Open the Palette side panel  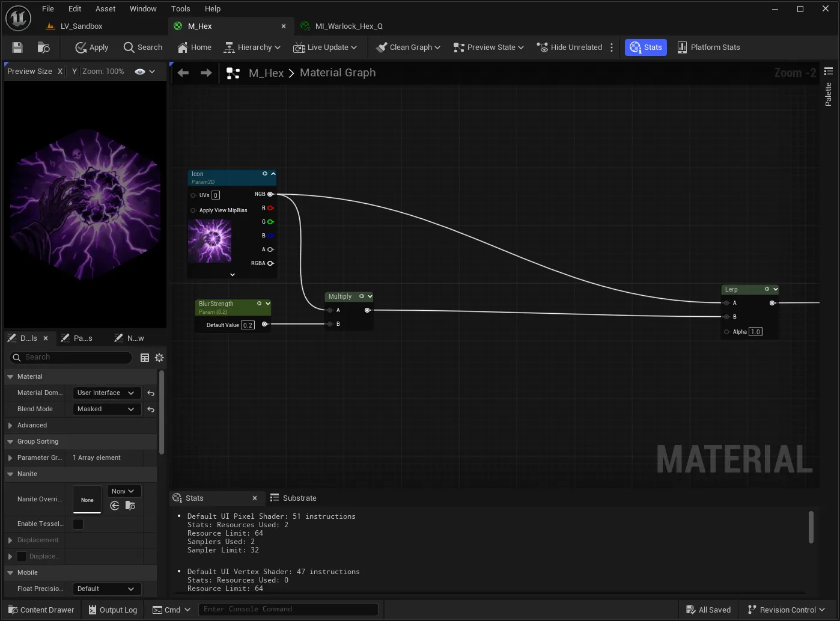829,94
